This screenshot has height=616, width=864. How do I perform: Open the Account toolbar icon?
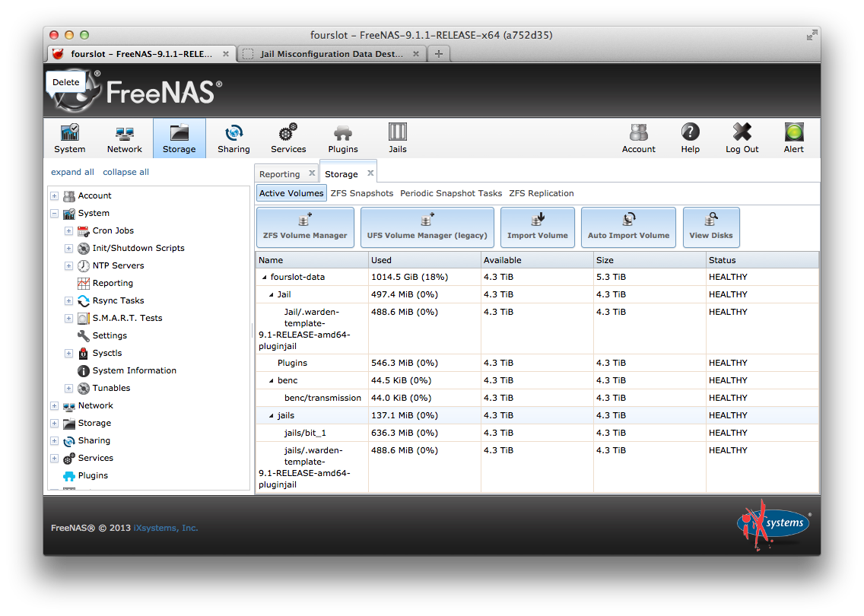pos(639,138)
